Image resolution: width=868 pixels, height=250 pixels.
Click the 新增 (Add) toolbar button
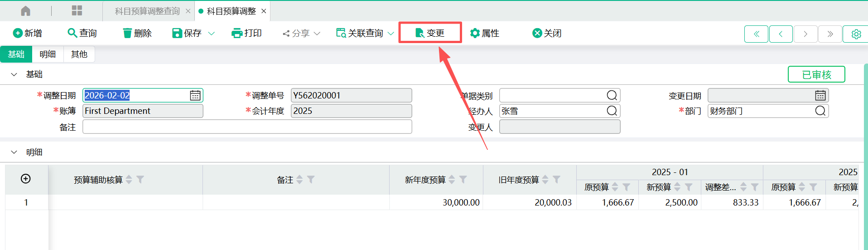click(x=28, y=33)
